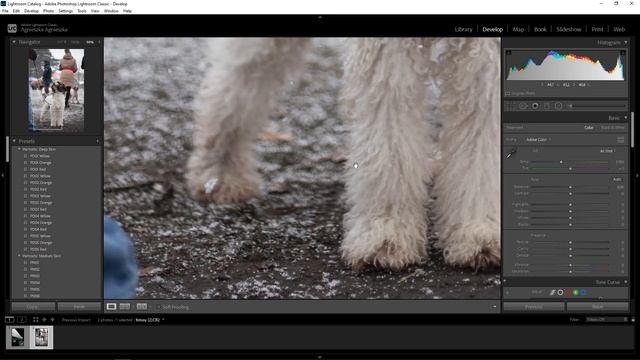Click the Paste settings button
The height and width of the screenshot is (360, 640).
[79, 307]
